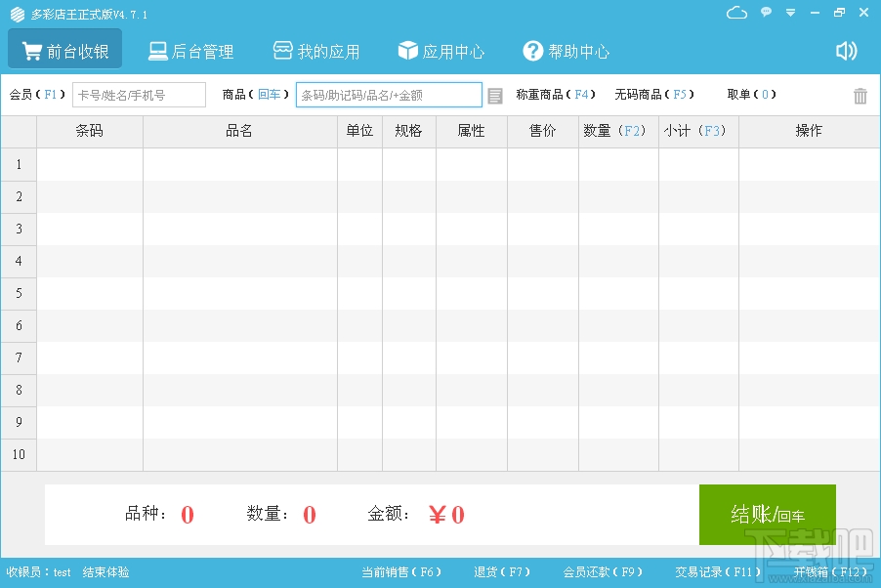Viewport: 881px width, 588px height.
Task: Click the 单位 column header
Action: [x=359, y=132]
